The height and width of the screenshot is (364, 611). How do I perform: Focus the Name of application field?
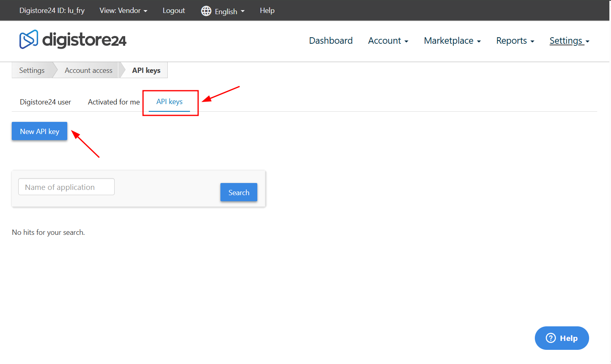[66, 187]
